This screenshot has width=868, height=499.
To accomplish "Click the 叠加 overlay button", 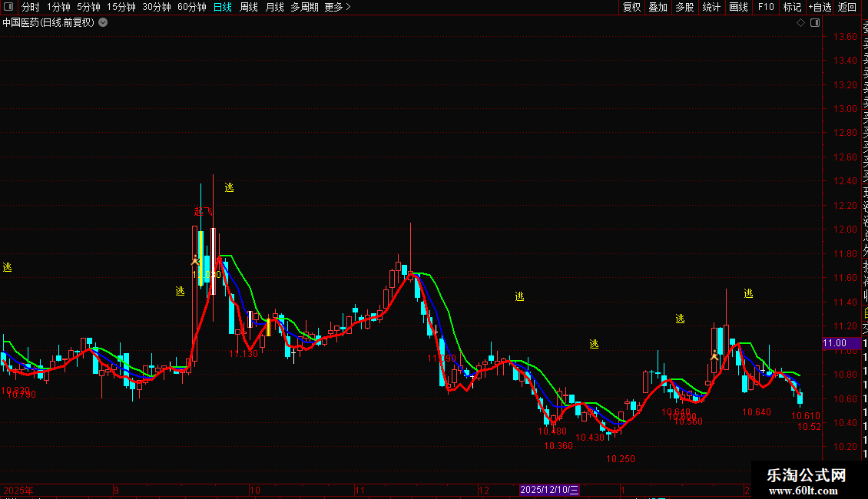I will click(x=658, y=7).
